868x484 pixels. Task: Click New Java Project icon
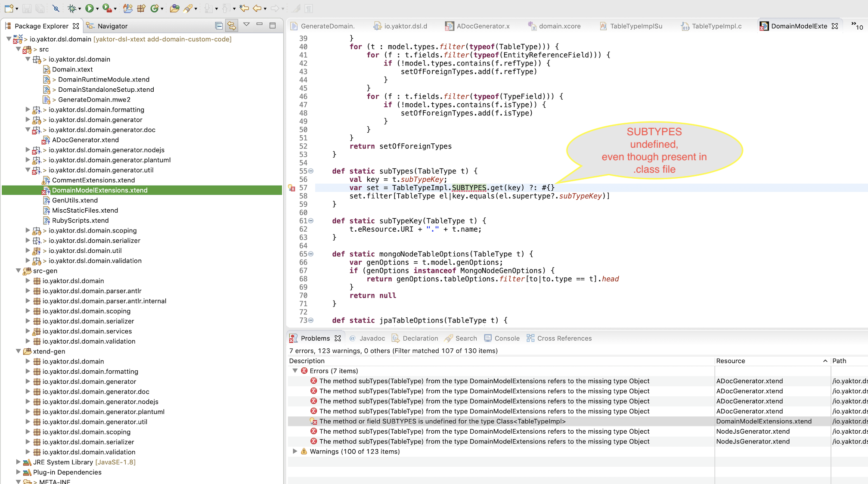(x=128, y=8)
